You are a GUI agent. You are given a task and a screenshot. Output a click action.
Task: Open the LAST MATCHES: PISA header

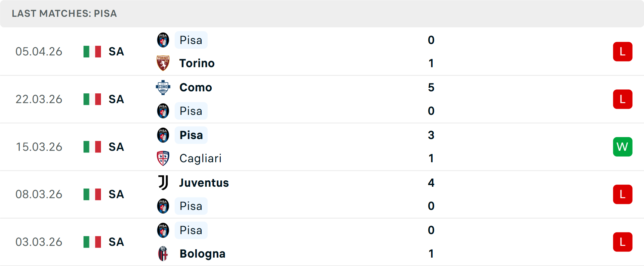[64, 14]
